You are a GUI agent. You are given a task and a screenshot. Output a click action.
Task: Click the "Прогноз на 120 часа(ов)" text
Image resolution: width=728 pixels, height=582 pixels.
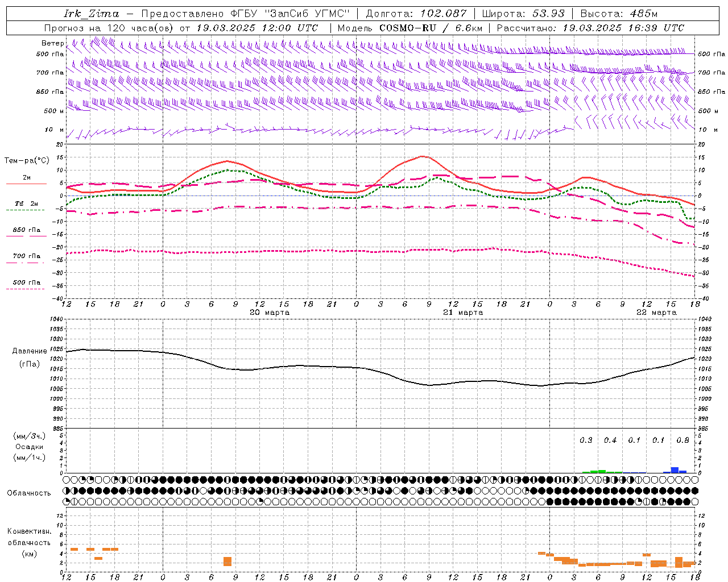[x=110, y=28]
